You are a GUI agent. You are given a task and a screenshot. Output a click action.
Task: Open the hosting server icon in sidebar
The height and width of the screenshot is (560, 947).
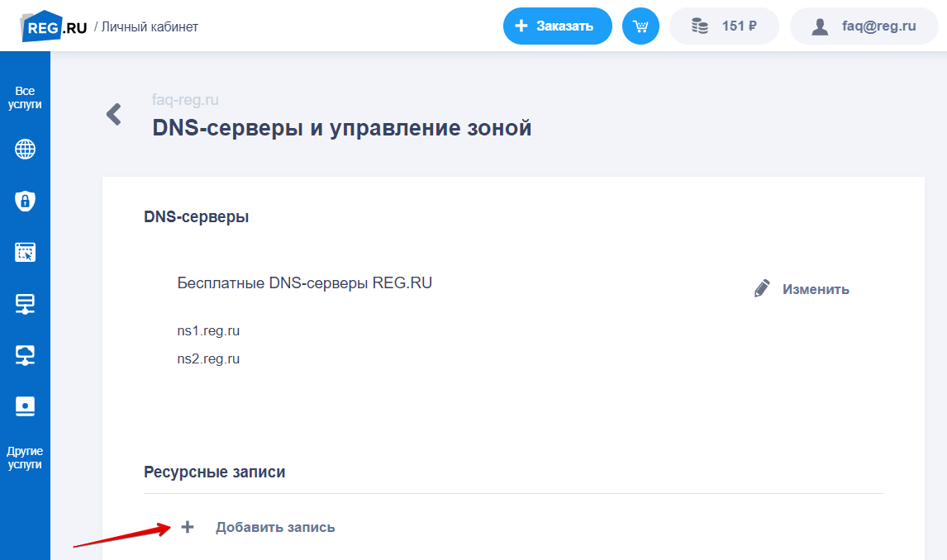[25, 304]
